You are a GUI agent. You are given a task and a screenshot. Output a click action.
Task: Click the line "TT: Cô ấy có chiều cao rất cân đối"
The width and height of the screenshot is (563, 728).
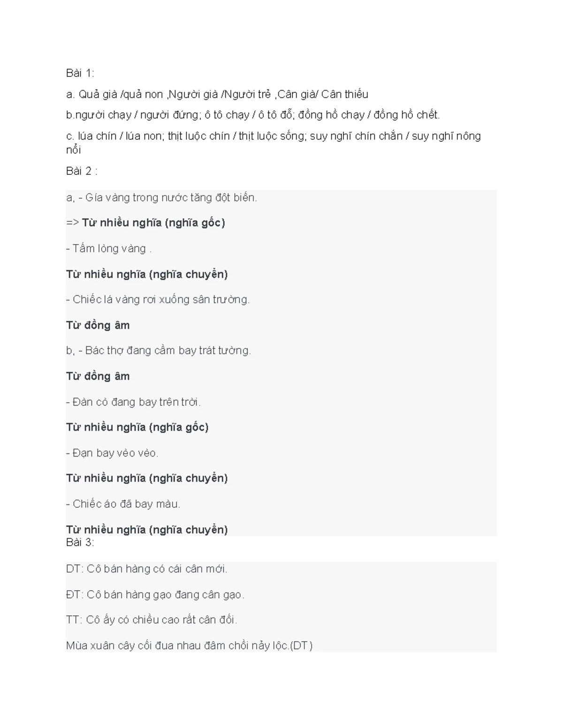tap(152, 620)
